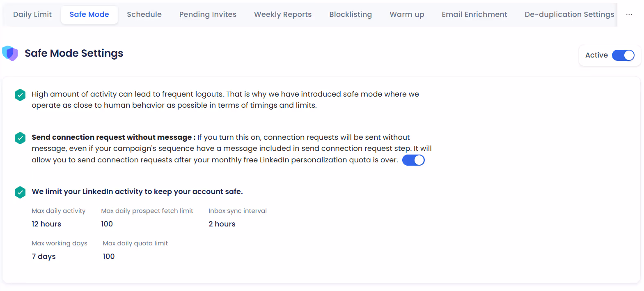
Task: Click the Max daily activity value
Action: (46, 224)
